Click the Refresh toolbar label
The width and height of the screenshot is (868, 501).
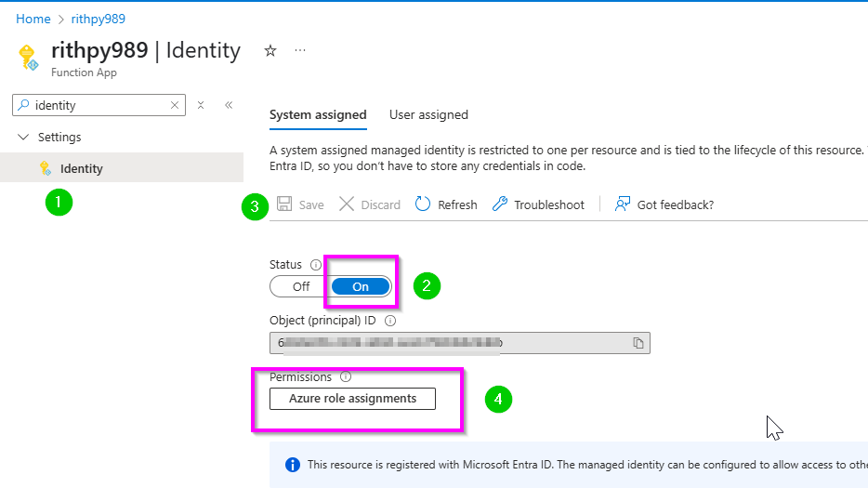(457, 204)
